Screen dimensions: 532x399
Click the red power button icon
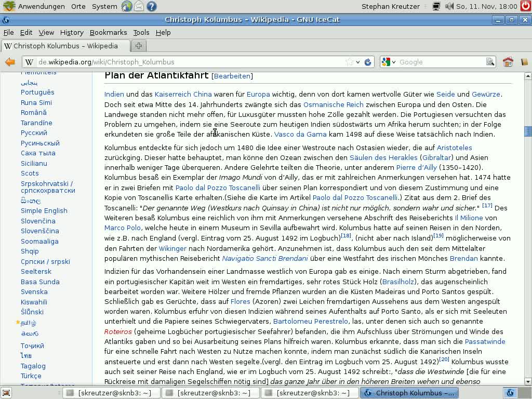pyautogui.click(x=526, y=6)
